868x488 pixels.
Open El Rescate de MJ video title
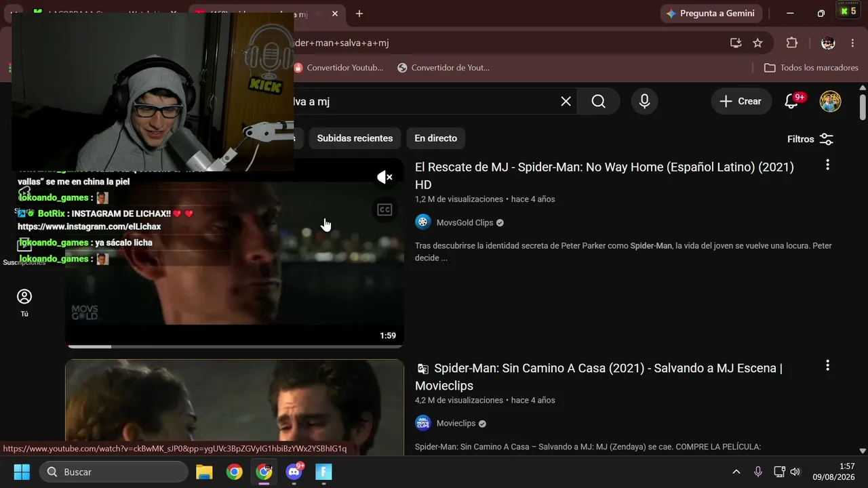click(x=604, y=176)
